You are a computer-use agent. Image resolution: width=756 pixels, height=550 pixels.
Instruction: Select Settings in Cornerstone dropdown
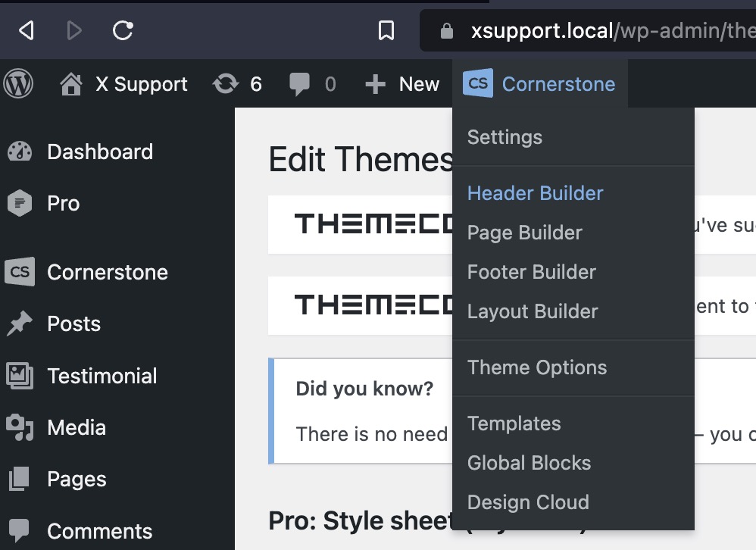point(505,137)
